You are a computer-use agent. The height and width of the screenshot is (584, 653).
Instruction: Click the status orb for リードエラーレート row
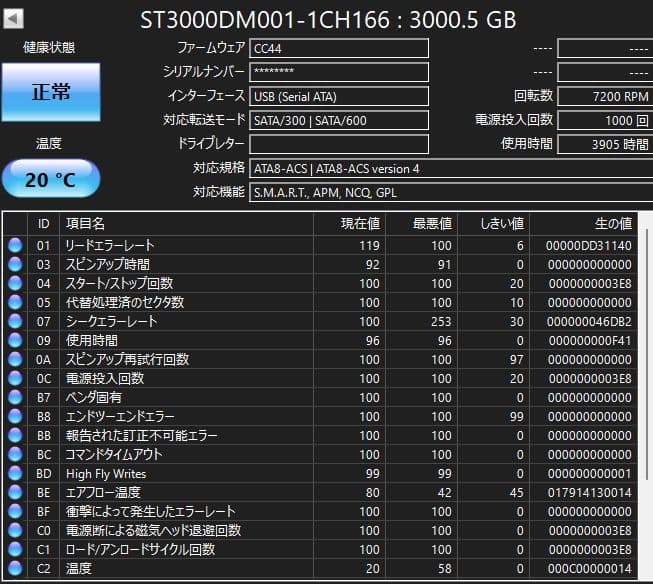click(15, 246)
